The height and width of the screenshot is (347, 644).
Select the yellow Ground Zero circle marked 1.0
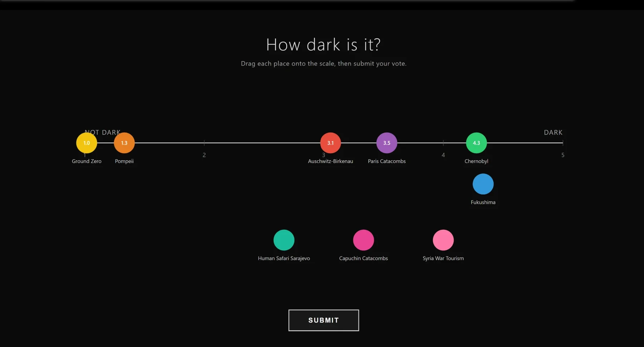pyautogui.click(x=87, y=143)
